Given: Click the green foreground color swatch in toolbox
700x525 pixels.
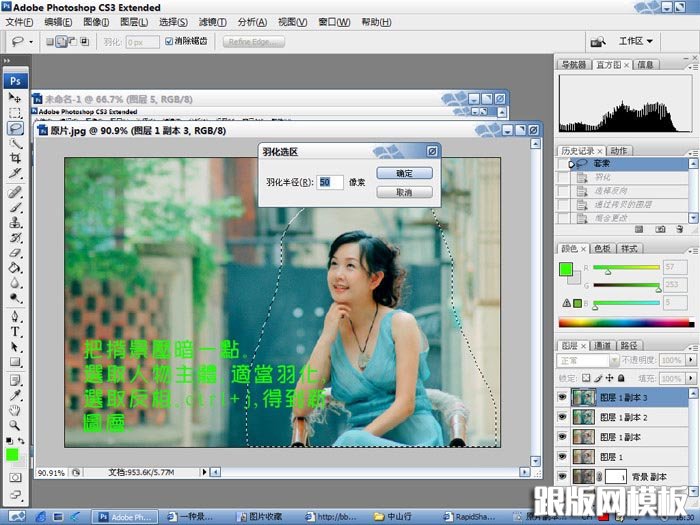Looking at the screenshot, I should [12, 455].
